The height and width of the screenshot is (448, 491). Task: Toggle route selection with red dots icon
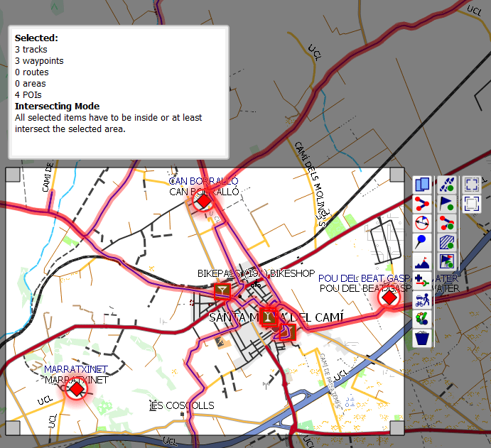[447, 223]
